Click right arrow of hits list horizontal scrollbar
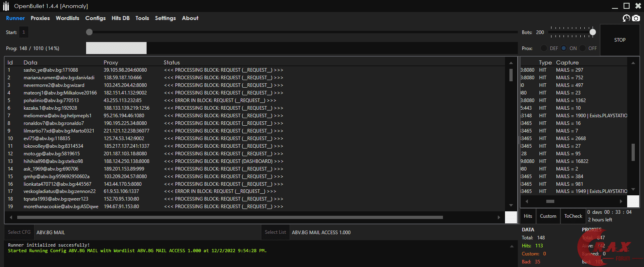The width and height of the screenshot is (644, 267). click(621, 201)
